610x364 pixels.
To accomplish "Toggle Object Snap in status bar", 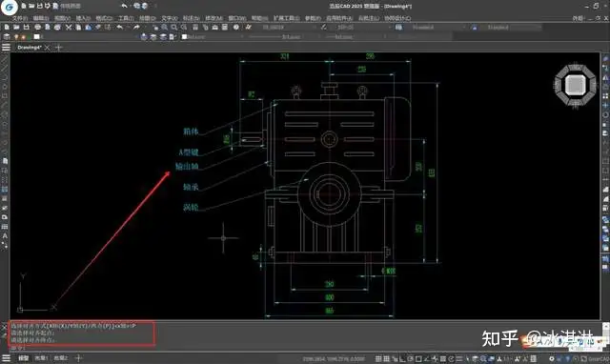I will click(x=418, y=358).
